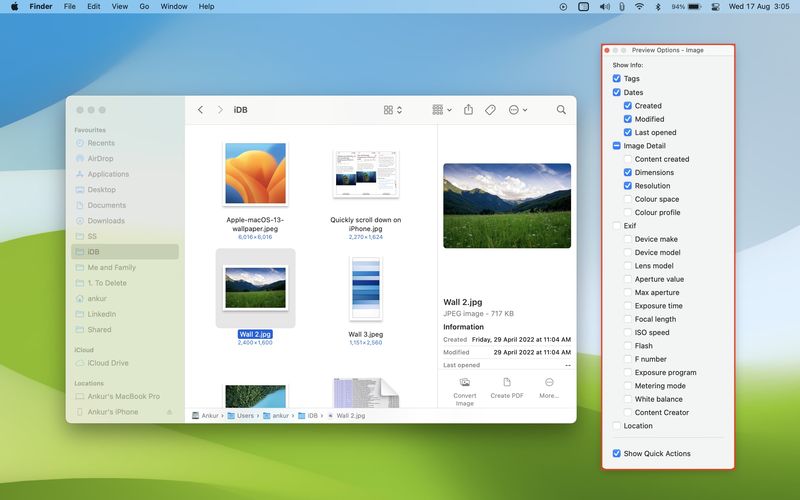
Task: Open the Edit menu
Action: (x=94, y=7)
